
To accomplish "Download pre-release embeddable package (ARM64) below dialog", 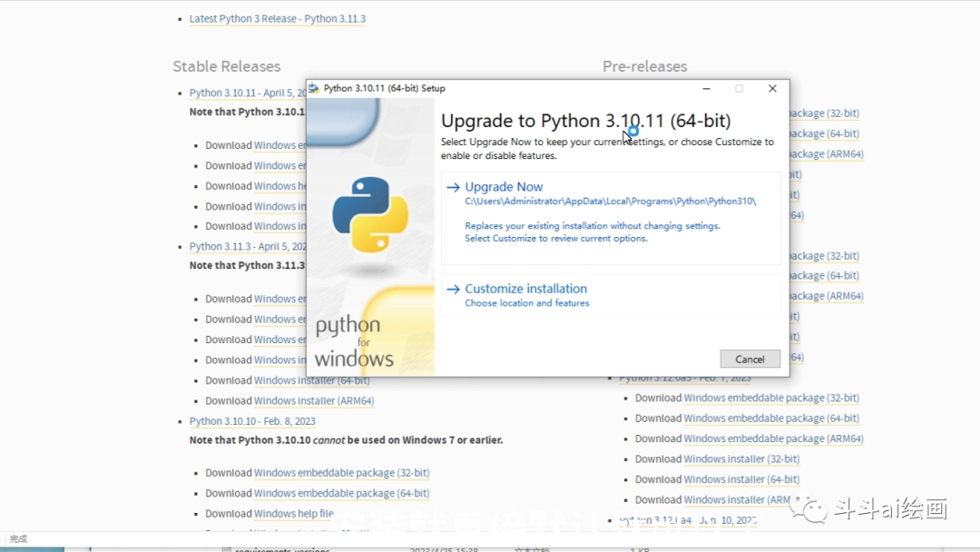I will coord(774,439).
